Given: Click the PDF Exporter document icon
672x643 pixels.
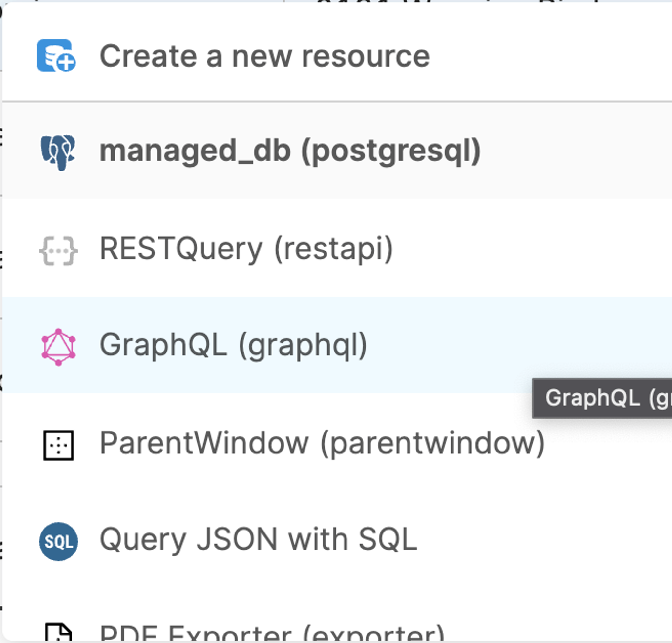Looking at the screenshot, I should 58,633.
